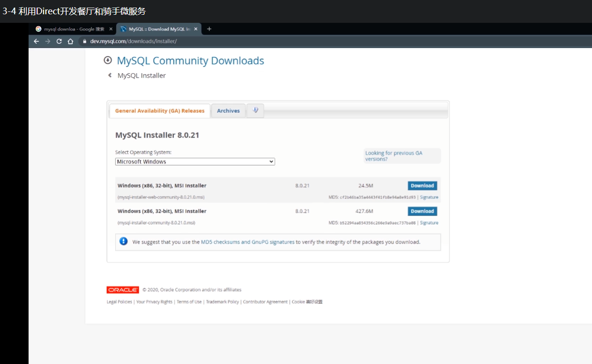Image resolution: width=592 pixels, height=364 pixels.
Task: Click the 24.5M file size
Action: [366, 186]
